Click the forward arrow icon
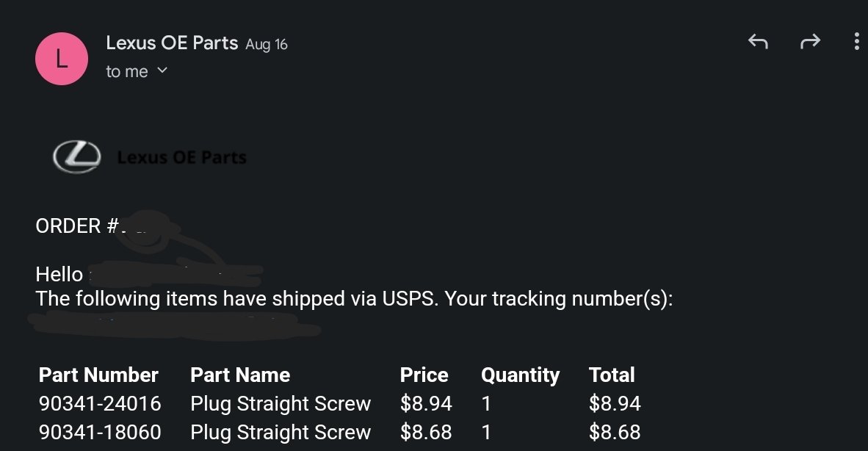Image resolution: width=868 pixels, height=451 pixels. click(x=810, y=42)
